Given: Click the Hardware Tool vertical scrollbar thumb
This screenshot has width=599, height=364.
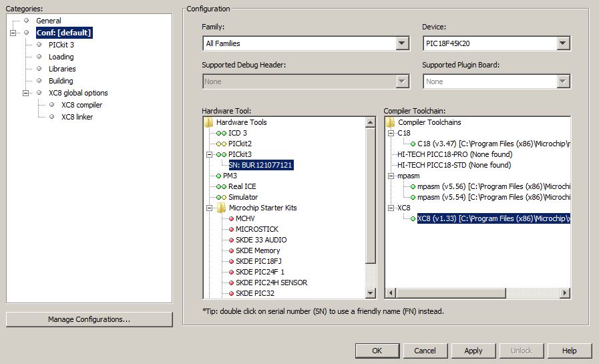Looking at the screenshot, I should (370, 196).
